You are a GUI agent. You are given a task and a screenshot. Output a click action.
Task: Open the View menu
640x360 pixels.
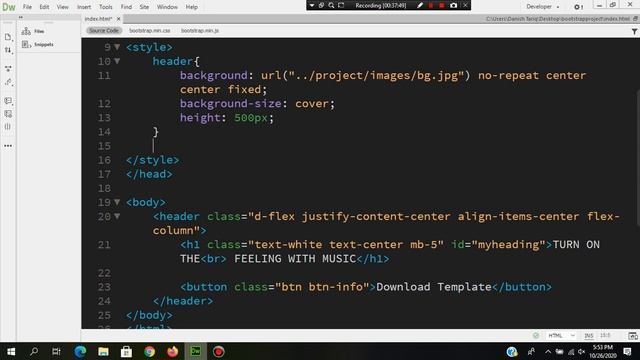click(62, 7)
